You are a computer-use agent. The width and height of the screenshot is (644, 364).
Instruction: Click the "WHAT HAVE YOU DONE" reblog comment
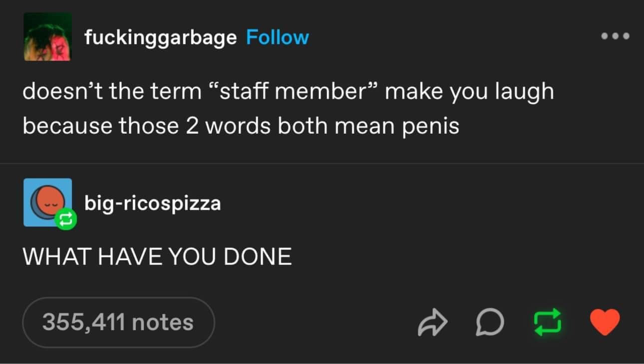pos(157,256)
